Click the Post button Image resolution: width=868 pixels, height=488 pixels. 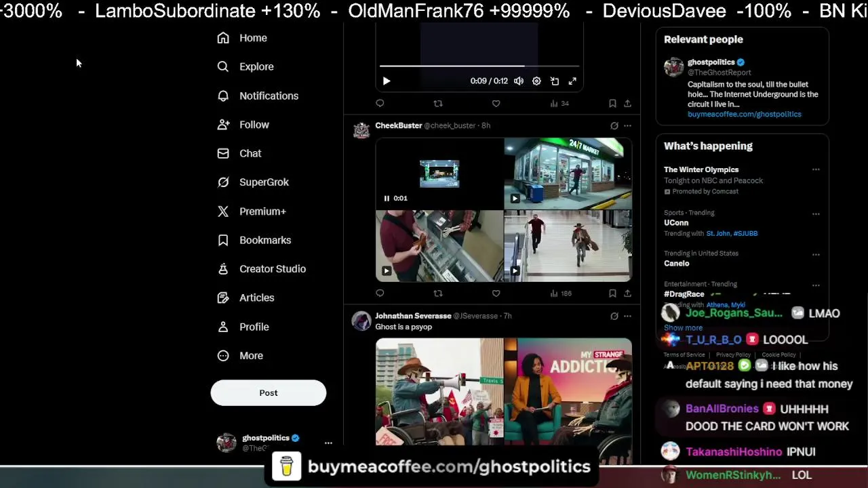(269, 393)
